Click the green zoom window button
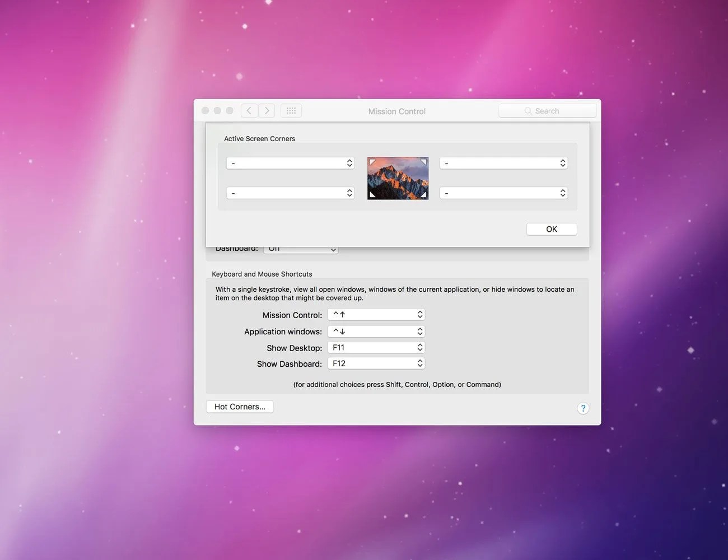Viewport: 728px width, 560px height. click(230, 111)
